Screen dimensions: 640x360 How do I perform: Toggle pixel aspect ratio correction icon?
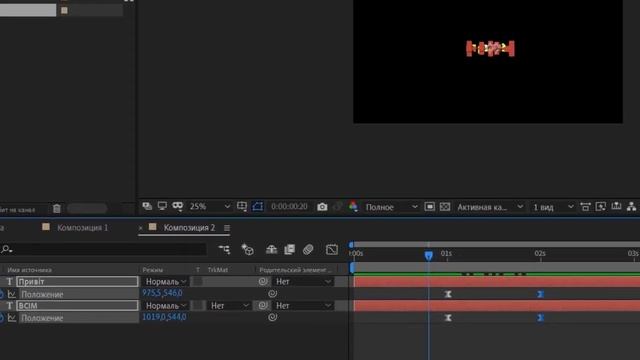point(585,207)
